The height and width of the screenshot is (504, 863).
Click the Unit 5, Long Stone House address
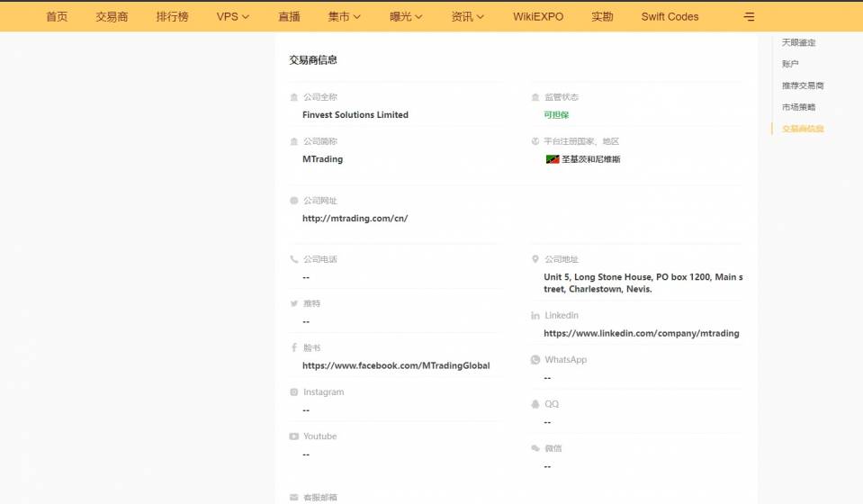[x=643, y=283]
